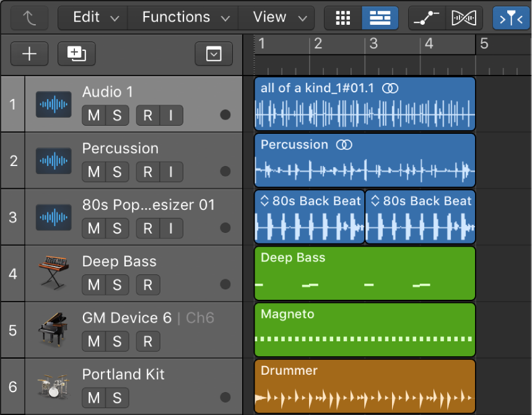Image resolution: width=532 pixels, height=415 pixels.
Task: Select the Portland Kit track name
Action: point(123,374)
